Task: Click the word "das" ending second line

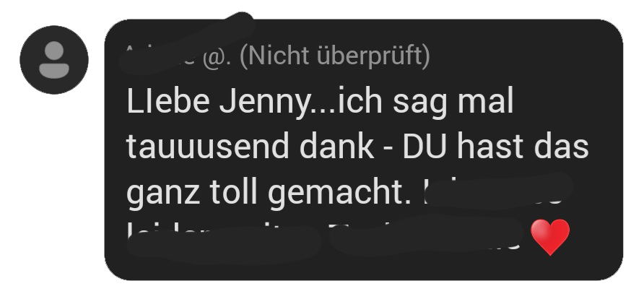Action: point(562,146)
